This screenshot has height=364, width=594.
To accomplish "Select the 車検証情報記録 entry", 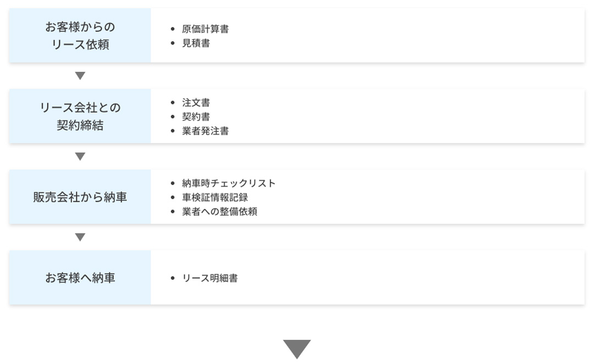I will tap(215, 197).
